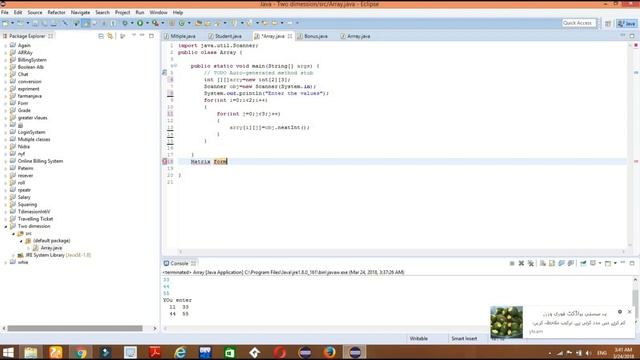Click the Open Perspective icon beside Quick Access

coord(608,23)
